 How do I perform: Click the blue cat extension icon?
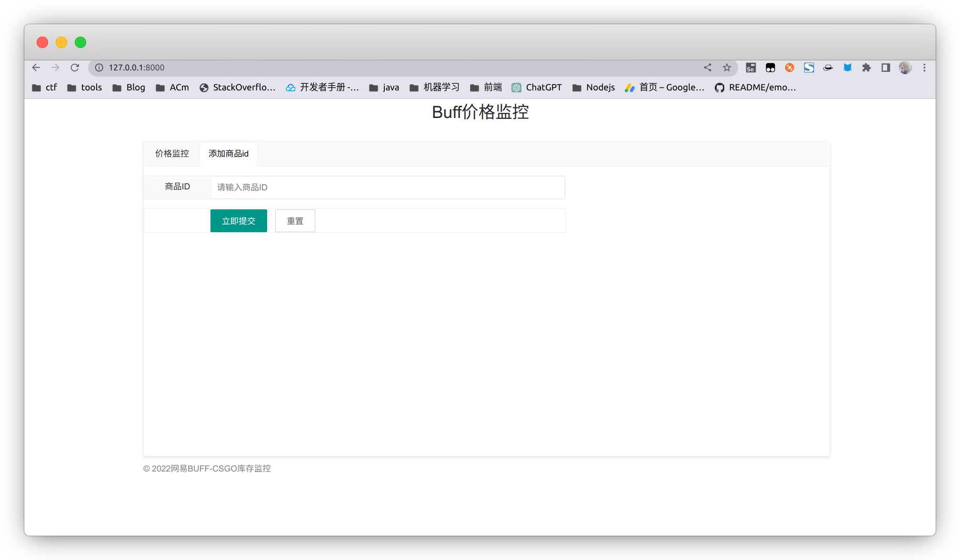[x=847, y=68]
